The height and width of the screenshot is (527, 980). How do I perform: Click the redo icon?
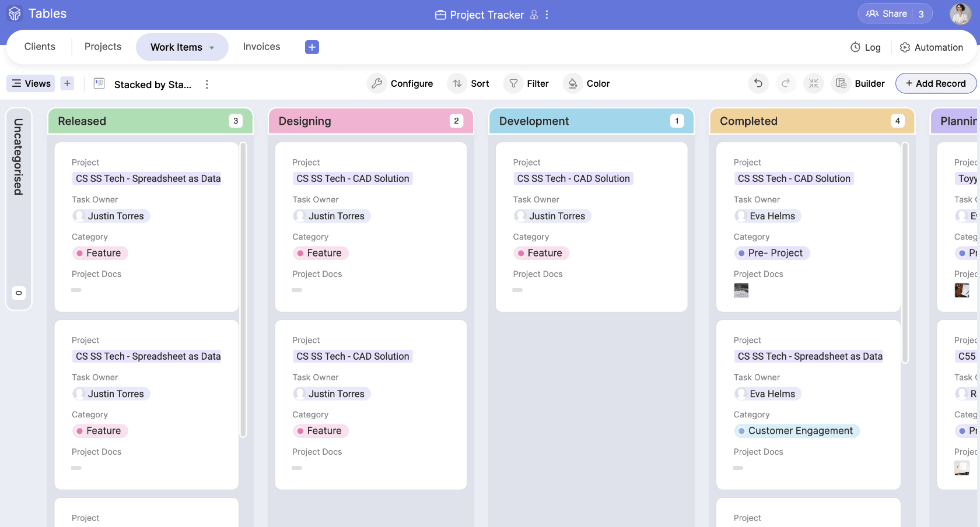[x=786, y=83]
